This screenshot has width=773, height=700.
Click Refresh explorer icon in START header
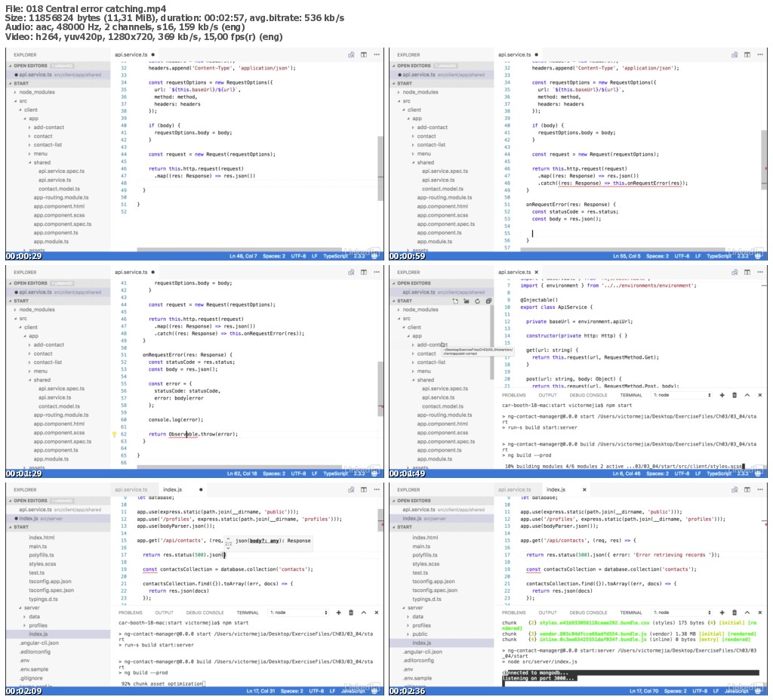(x=477, y=301)
